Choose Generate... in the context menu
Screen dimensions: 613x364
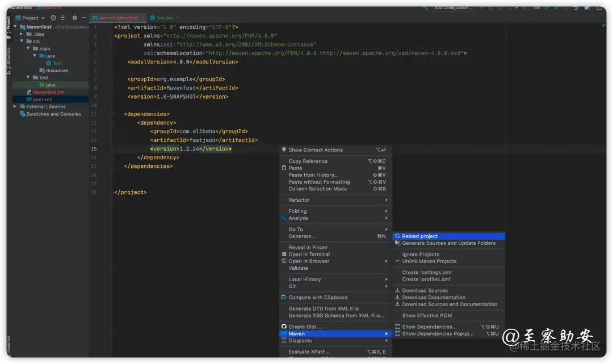335,236
